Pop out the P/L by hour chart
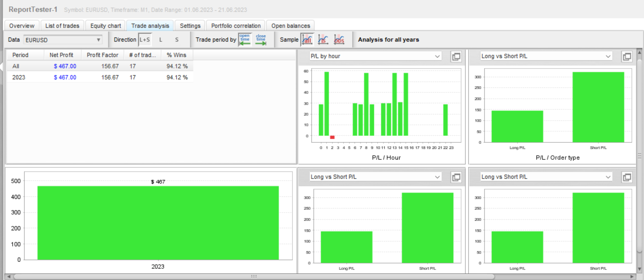Screen dimensions: 644x280 pyautogui.click(x=456, y=56)
